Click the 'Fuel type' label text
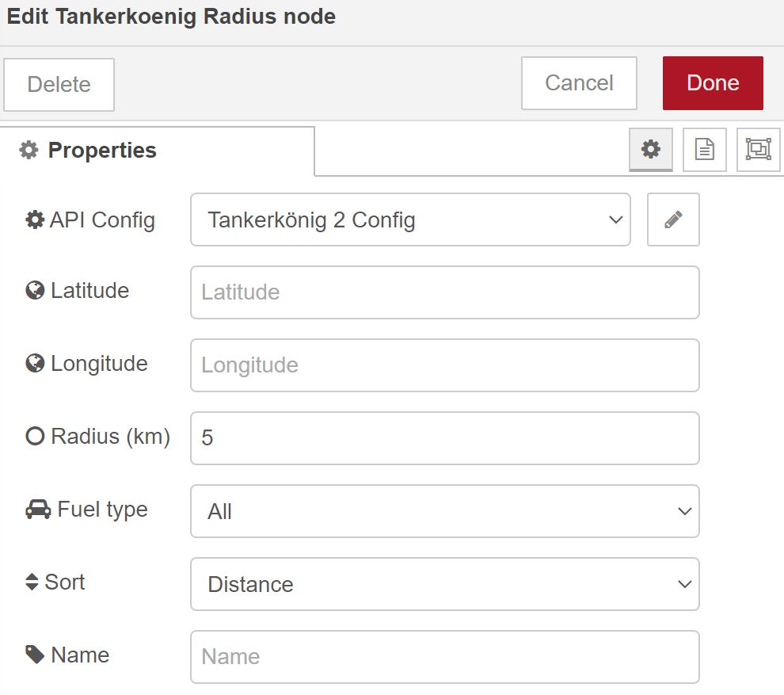Viewport: 784px width, 695px height. click(102, 510)
